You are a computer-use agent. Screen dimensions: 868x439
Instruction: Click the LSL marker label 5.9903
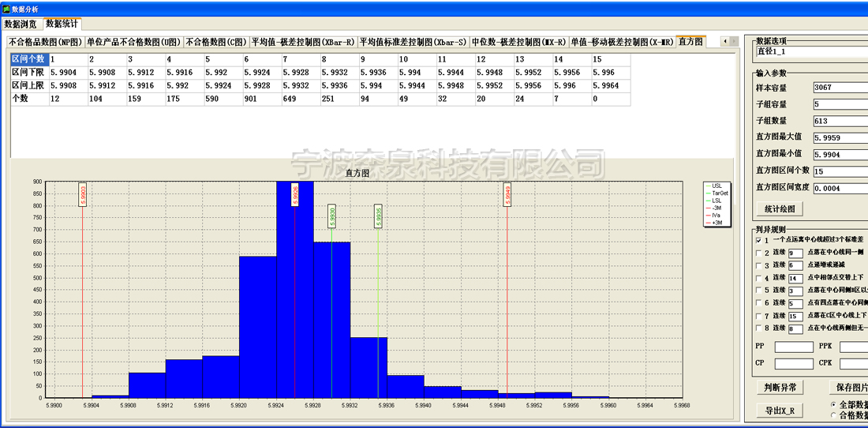click(x=83, y=194)
